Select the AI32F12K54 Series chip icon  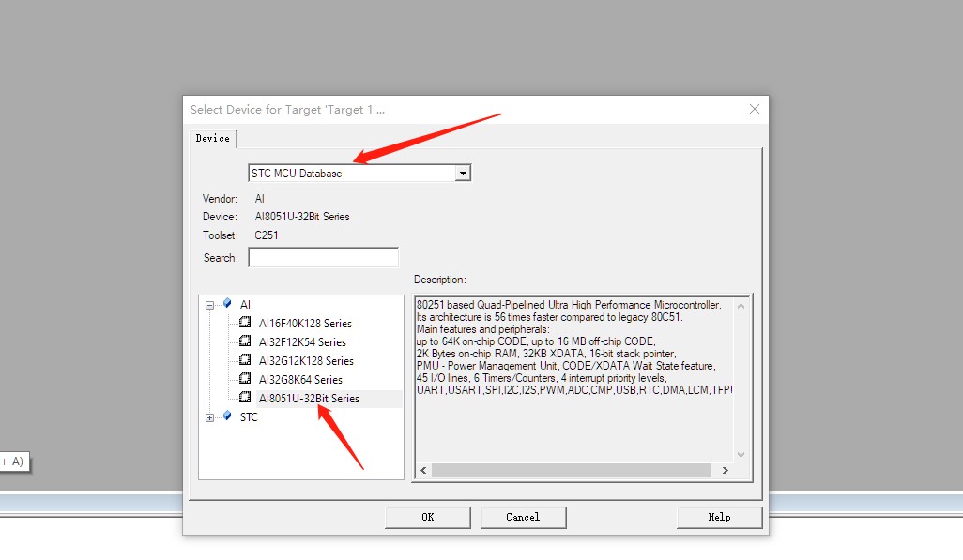pos(246,341)
